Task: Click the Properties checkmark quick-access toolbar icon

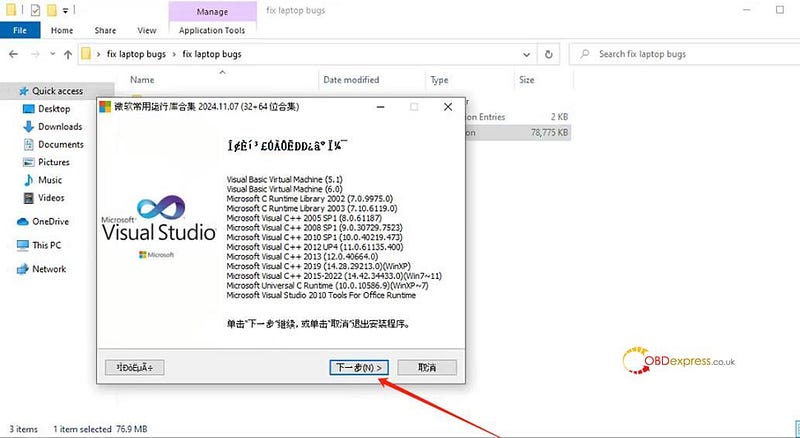Action: coord(35,10)
